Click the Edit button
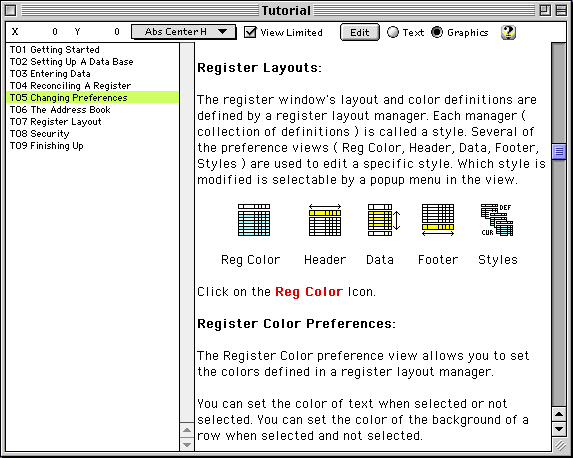This screenshot has height=458, width=573. 360,32
